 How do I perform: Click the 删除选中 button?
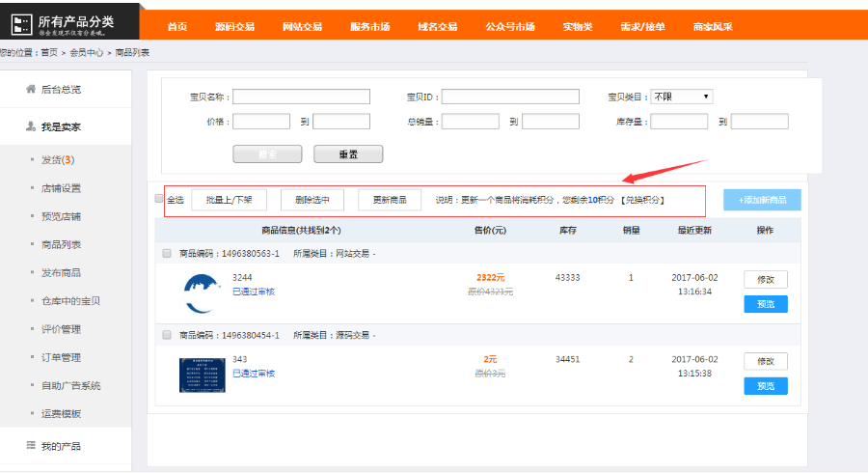click(x=312, y=200)
